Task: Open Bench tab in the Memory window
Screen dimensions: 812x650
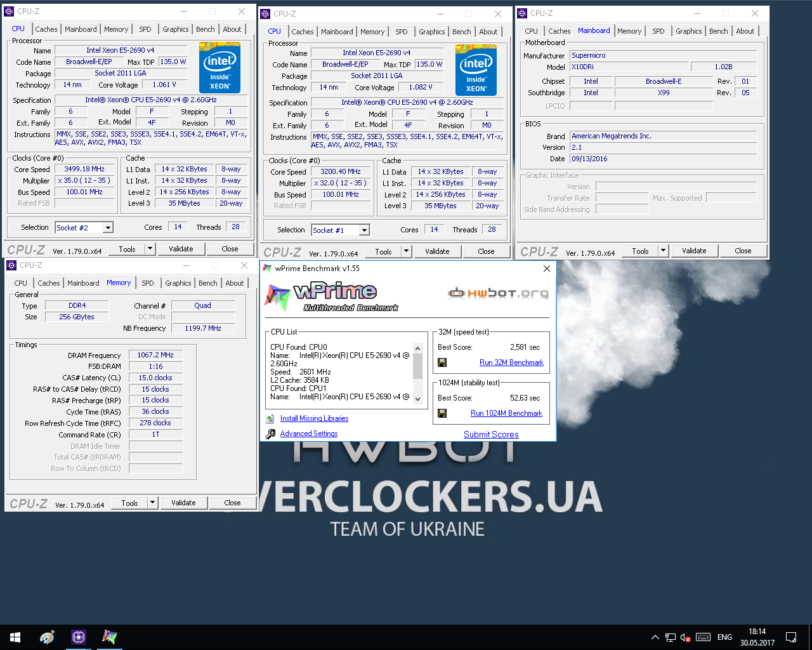Action: click(208, 283)
